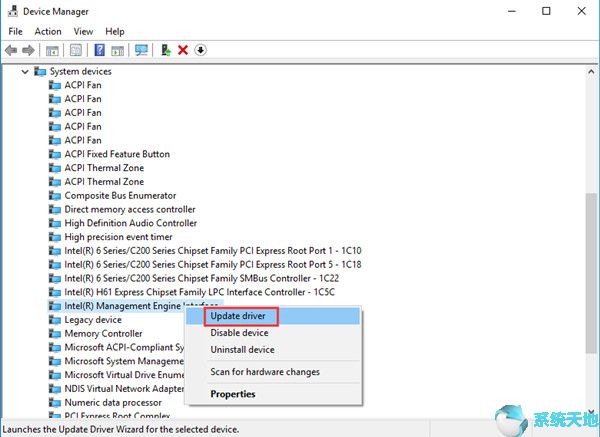Select Legacy device entry
Image resolution: width=600 pixels, height=437 pixels.
click(x=93, y=320)
